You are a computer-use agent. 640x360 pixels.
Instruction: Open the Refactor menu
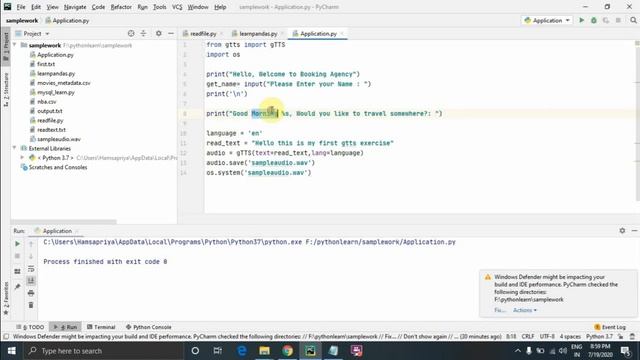click(121, 7)
